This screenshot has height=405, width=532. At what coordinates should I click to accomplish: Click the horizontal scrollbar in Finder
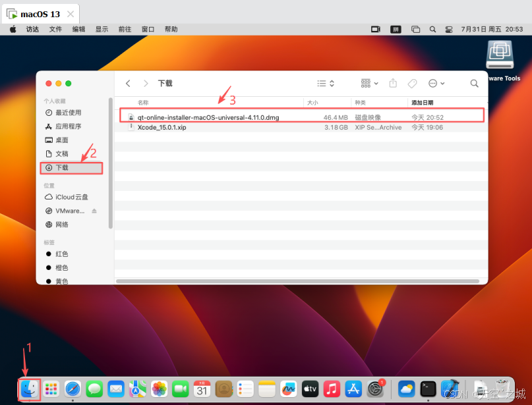(x=297, y=281)
